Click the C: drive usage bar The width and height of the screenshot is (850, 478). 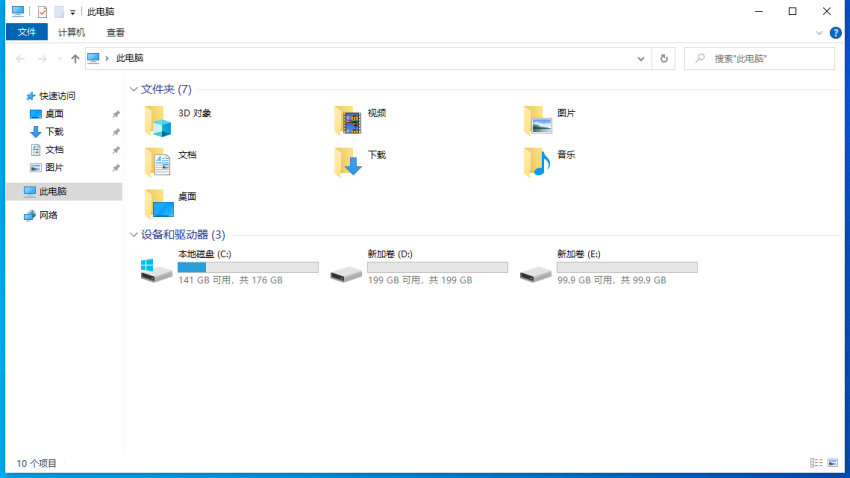pos(248,267)
